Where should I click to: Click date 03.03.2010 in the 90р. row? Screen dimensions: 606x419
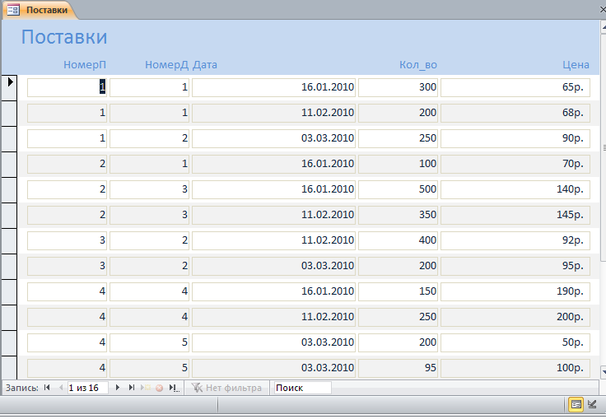(274, 138)
